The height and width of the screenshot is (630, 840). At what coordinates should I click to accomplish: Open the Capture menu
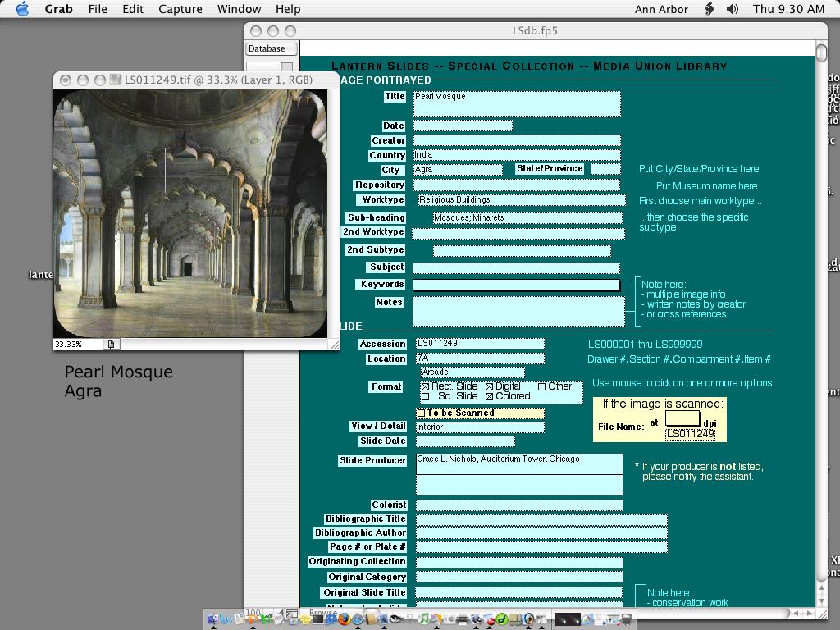[x=180, y=9]
